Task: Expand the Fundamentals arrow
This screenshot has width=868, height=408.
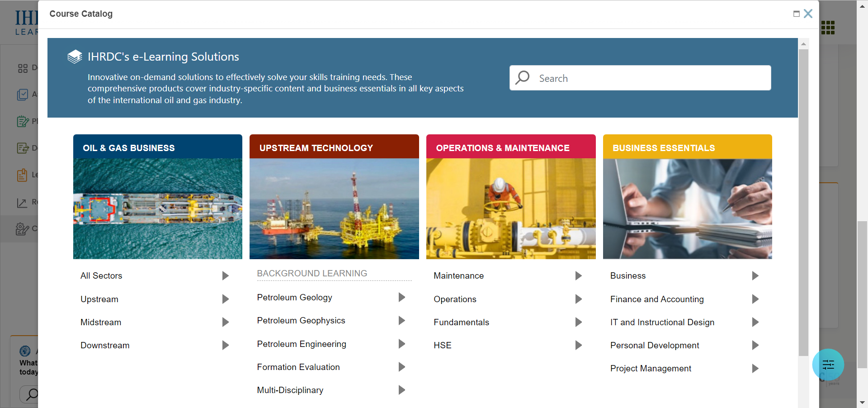Action: click(578, 322)
